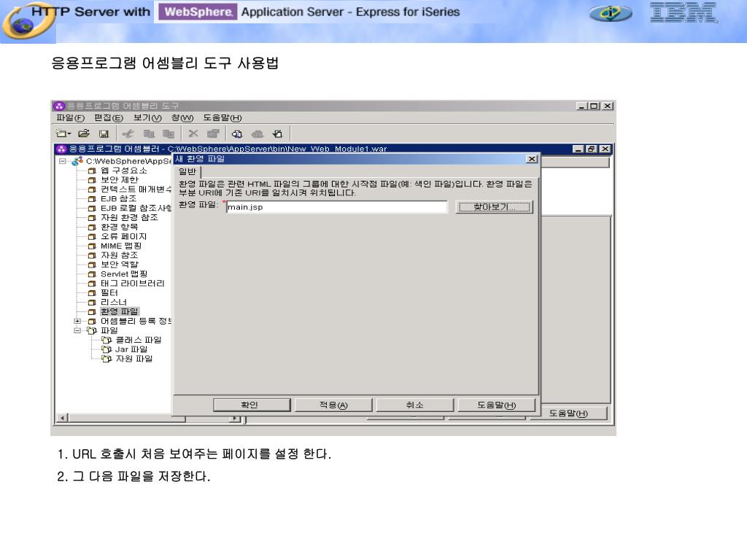Click the 도움말(H) button in the background window
This screenshot has height=560, width=747.
tap(568, 413)
